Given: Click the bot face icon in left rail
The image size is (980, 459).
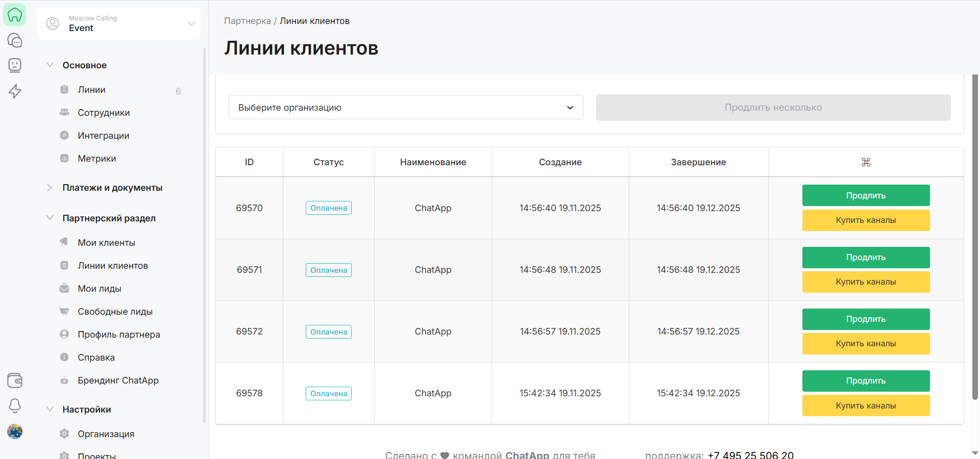Looking at the screenshot, I should click(15, 65).
